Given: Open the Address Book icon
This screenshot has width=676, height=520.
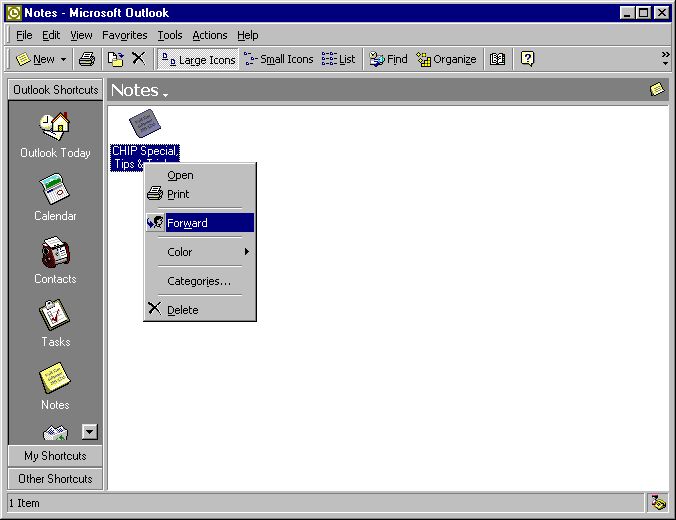Looking at the screenshot, I should (497, 59).
